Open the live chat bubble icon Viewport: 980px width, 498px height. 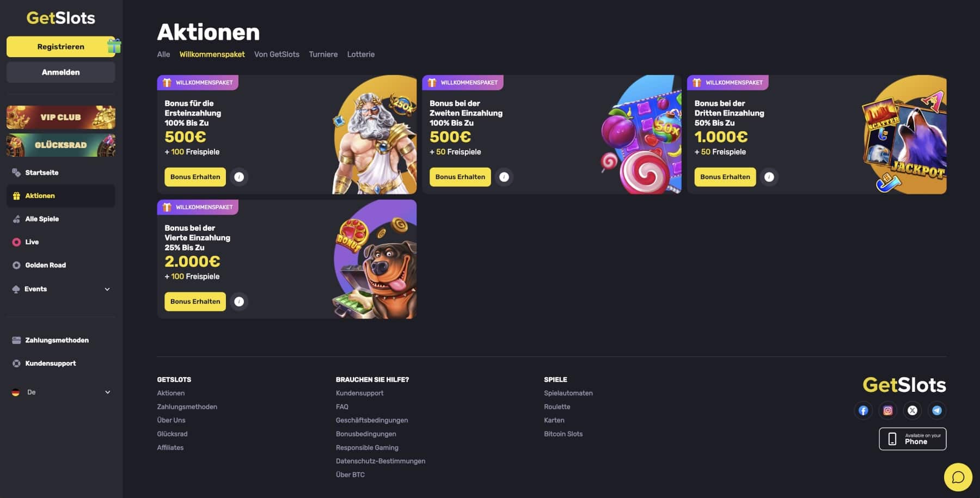pyautogui.click(x=958, y=477)
